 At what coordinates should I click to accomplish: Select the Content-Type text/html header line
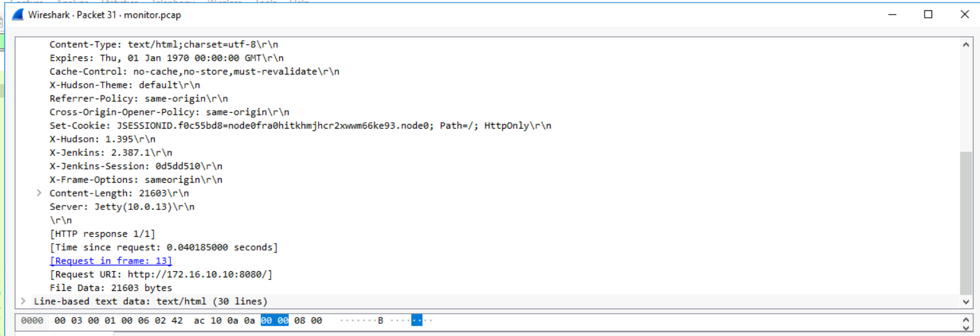pos(164,45)
